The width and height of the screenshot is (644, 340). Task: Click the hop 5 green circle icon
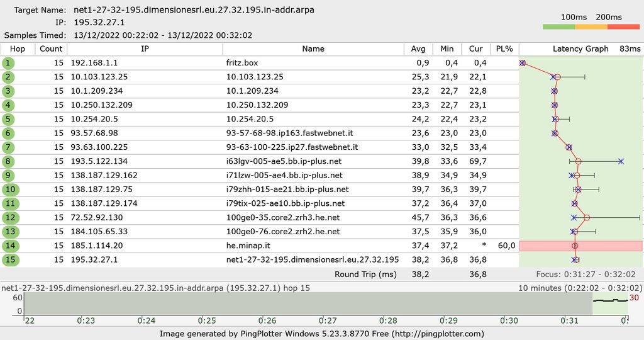8,119
